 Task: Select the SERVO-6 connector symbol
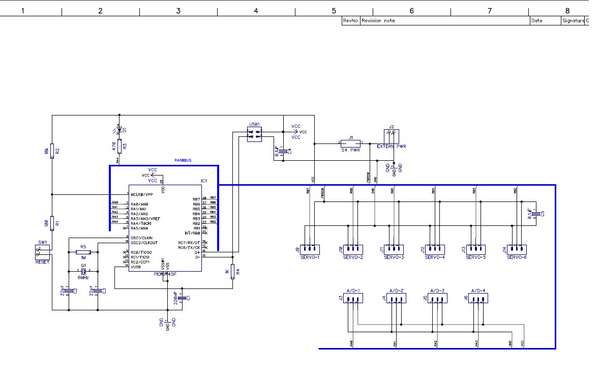point(517,250)
